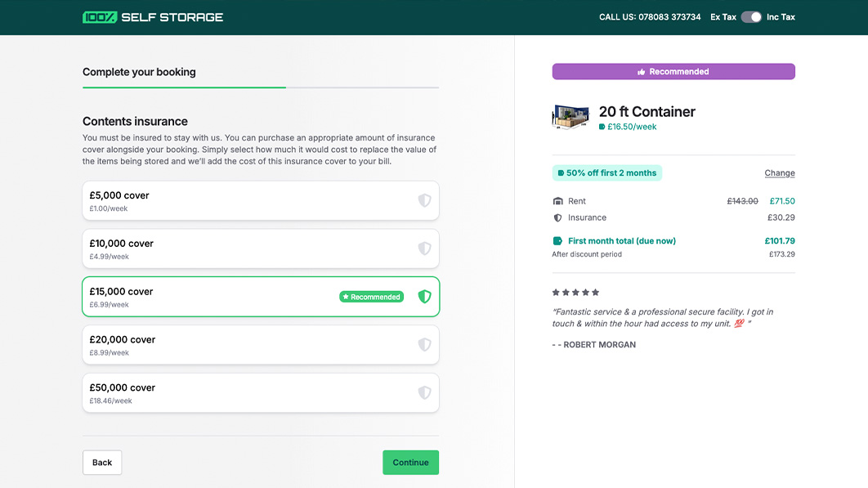Go back using the Back button
This screenshot has width=868, height=488.
tap(102, 463)
